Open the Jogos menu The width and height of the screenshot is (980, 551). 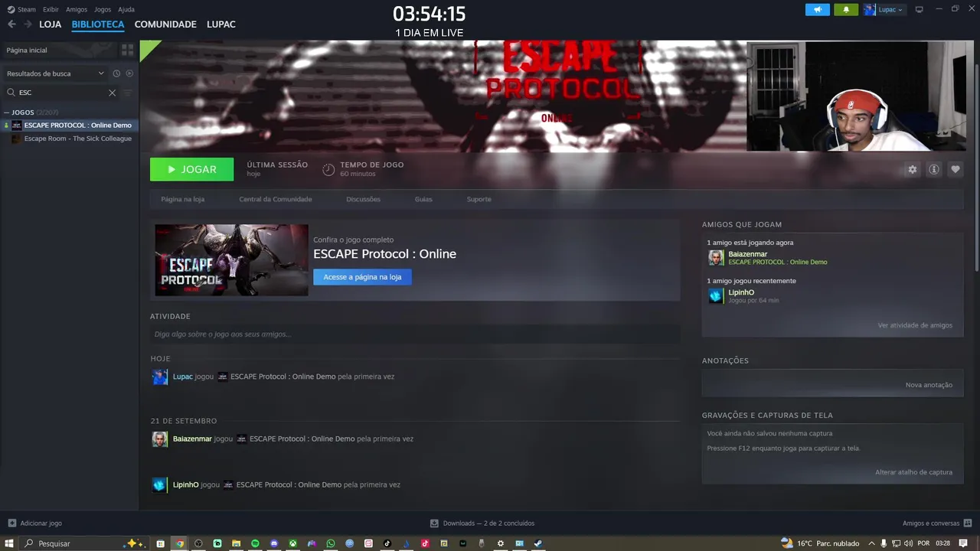point(103,9)
